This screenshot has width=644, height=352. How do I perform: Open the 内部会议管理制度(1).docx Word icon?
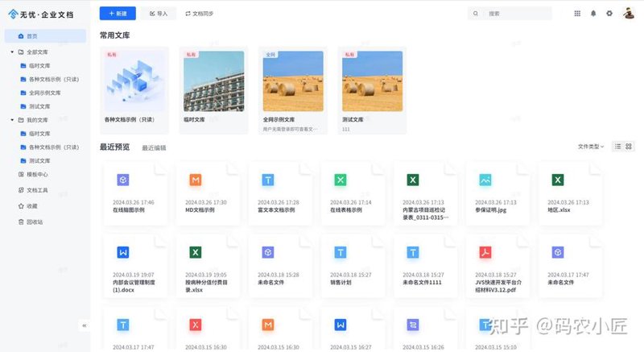tap(123, 252)
